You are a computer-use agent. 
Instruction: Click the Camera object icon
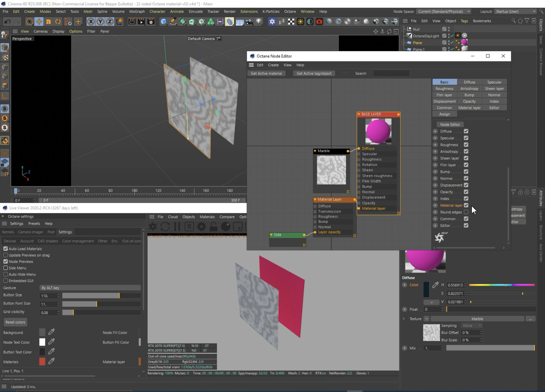pyautogui.click(x=249, y=22)
